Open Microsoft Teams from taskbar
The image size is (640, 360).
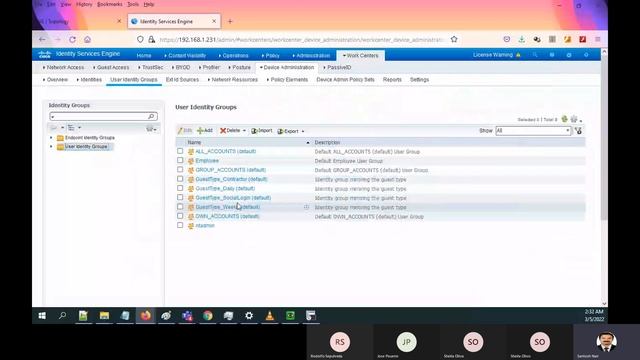(x=187, y=316)
